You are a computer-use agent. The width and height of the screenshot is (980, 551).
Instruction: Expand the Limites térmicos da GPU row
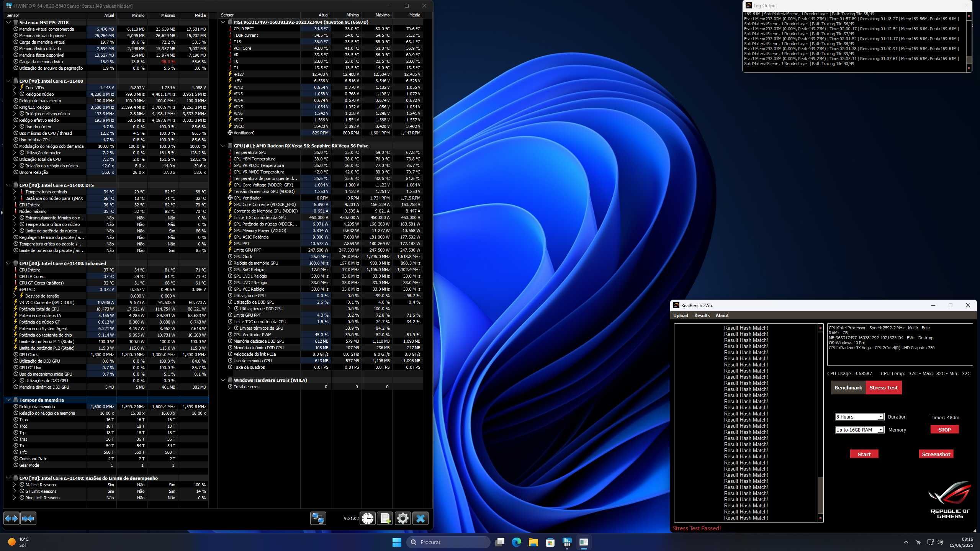229,328
